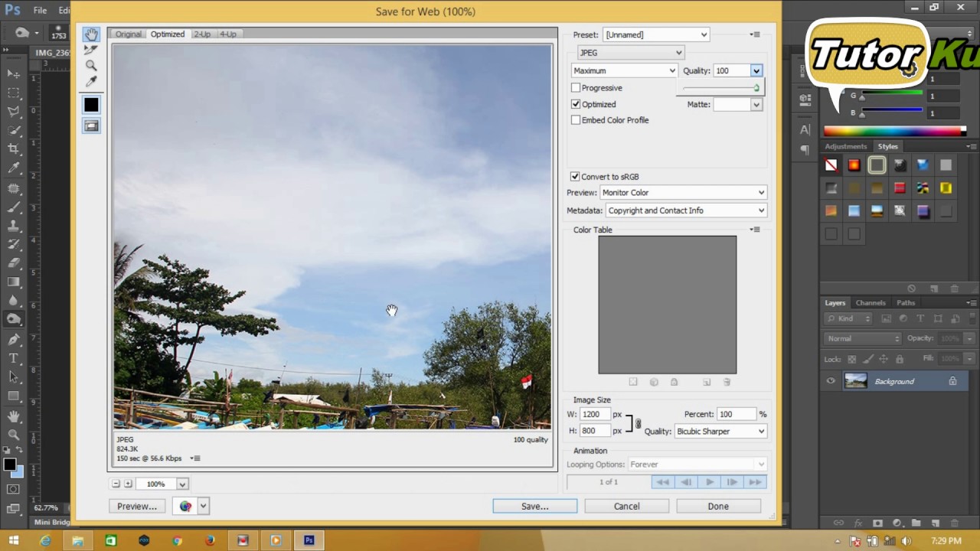Switch to the Channels panel tab
980x551 pixels.
pos(871,303)
